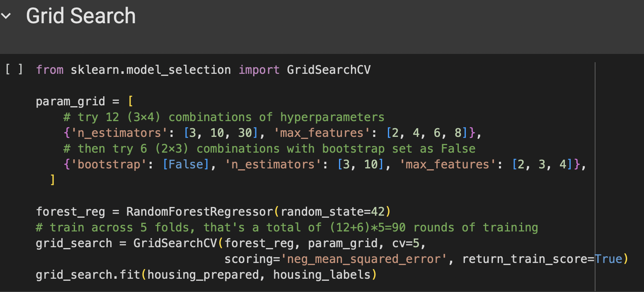Click the GridSearchCV import name
The image size is (644, 292).
329,70
